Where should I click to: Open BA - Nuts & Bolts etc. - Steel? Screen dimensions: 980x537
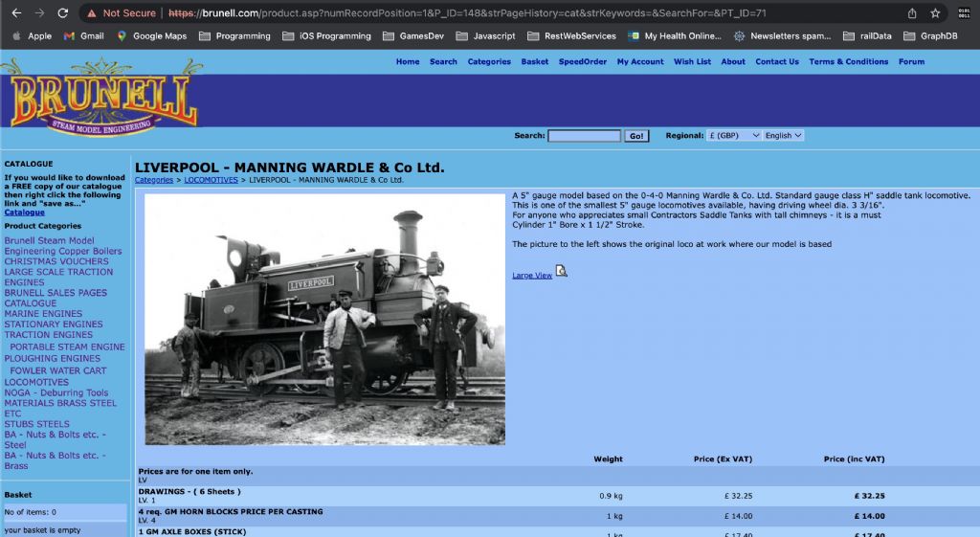pyautogui.click(x=55, y=439)
